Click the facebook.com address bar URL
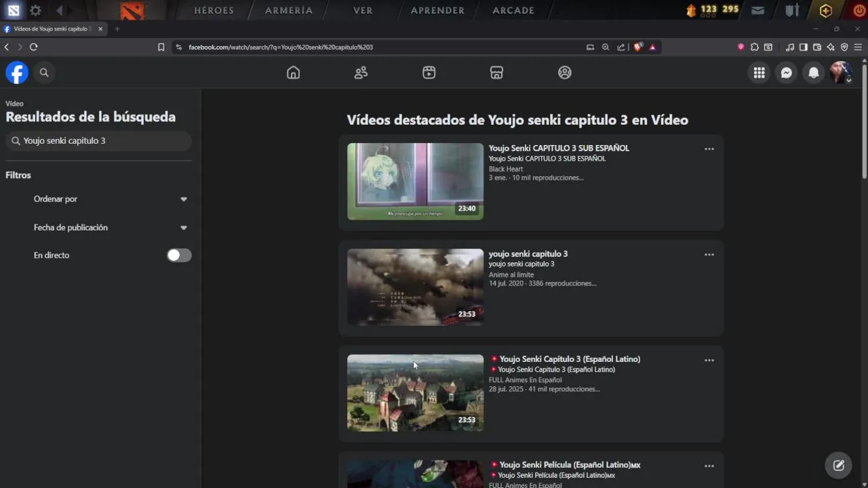This screenshot has height=488, width=868. (281, 47)
